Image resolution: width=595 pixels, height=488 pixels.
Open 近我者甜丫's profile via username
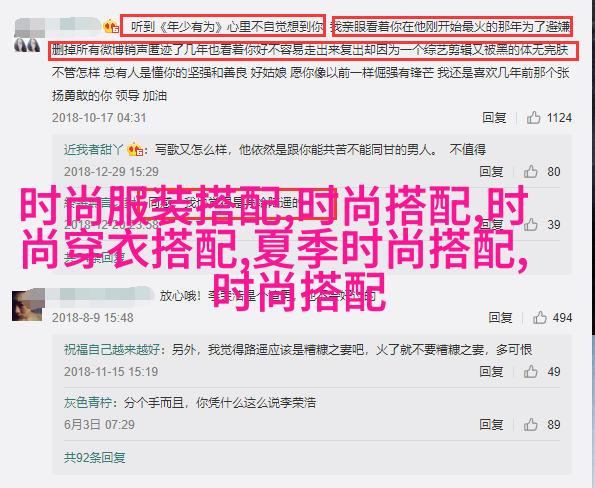pyautogui.click(x=93, y=150)
